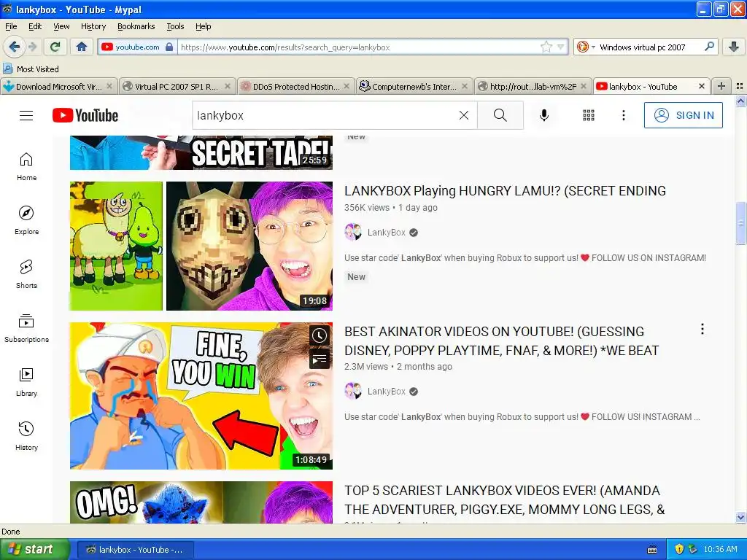The image size is (747, 560).
Task: Switch to the Computernewb's Inter... tab
Action: (x=414, y=86)
